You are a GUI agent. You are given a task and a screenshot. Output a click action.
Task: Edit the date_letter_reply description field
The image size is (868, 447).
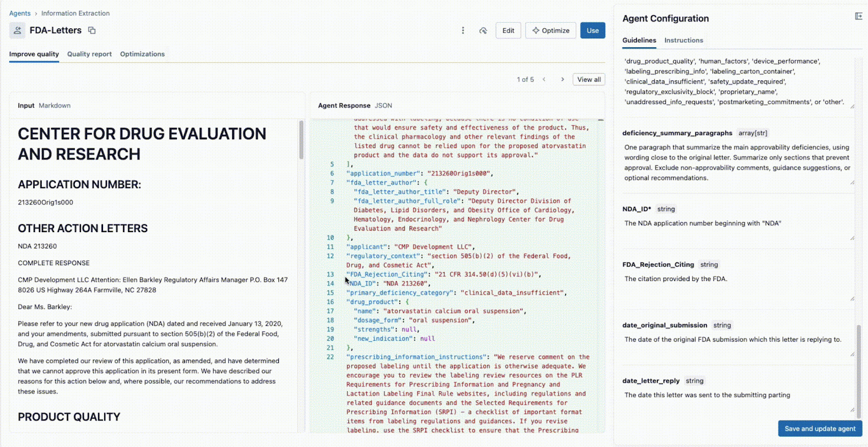[x=738, y=401]
